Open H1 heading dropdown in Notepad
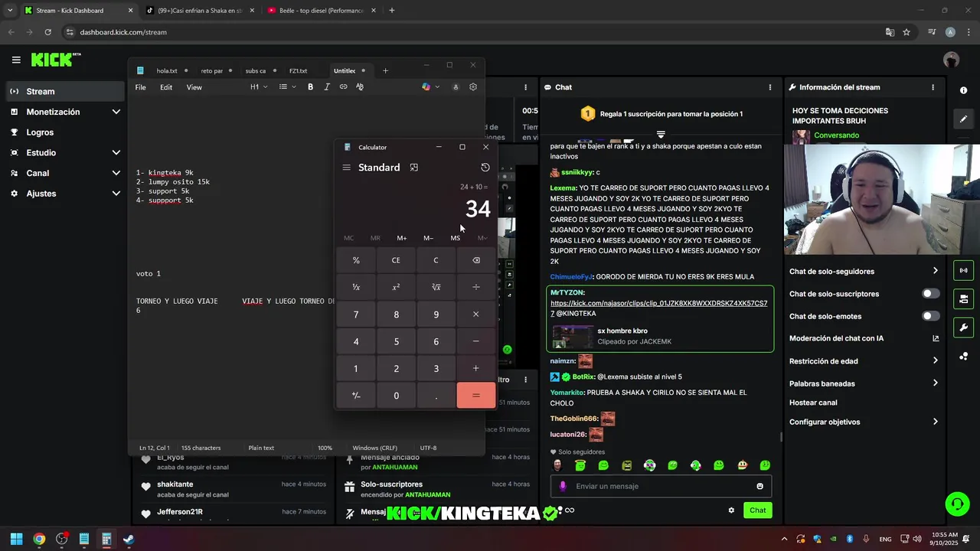 259,87
